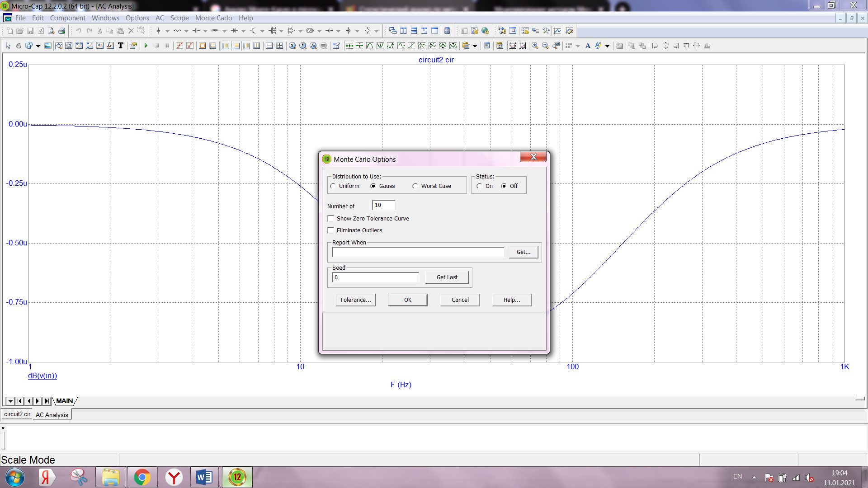Screen dimensions: 868x488
Task: Insert a Ground component
Action: pyautogui.click(x=158, y=31)
